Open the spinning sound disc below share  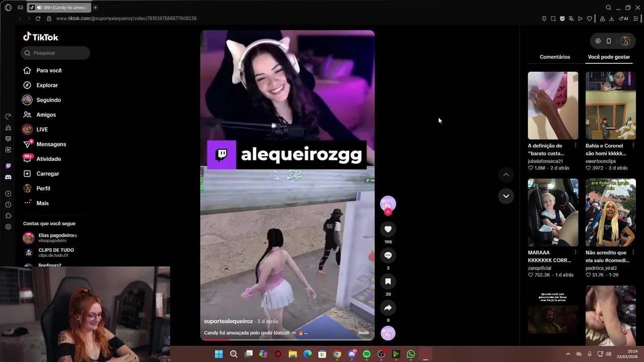(388, 333)
